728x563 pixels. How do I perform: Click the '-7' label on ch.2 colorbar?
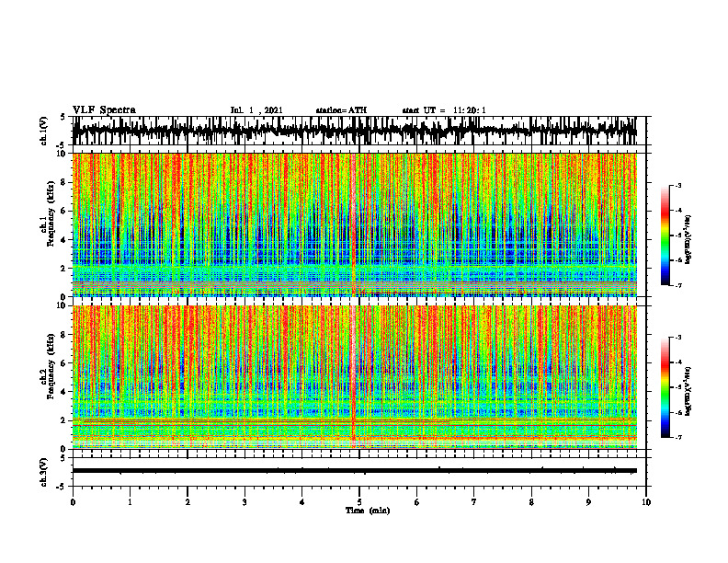(x=678, y=437)
